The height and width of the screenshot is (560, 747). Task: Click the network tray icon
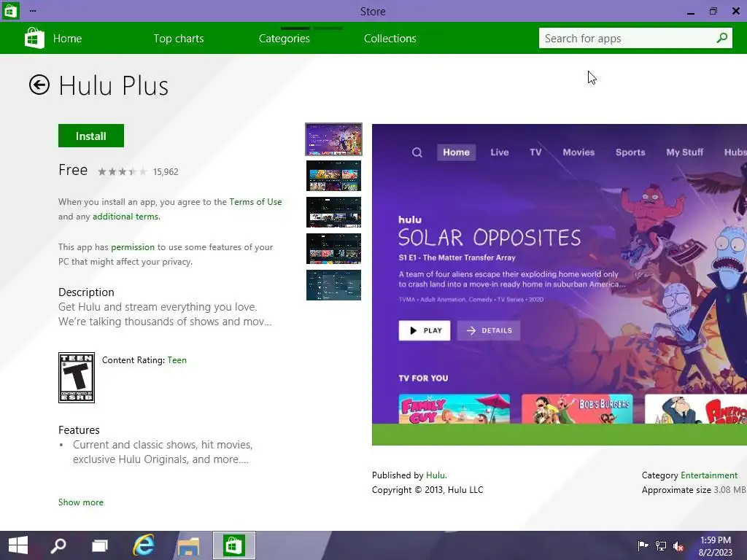click(661, 545)
